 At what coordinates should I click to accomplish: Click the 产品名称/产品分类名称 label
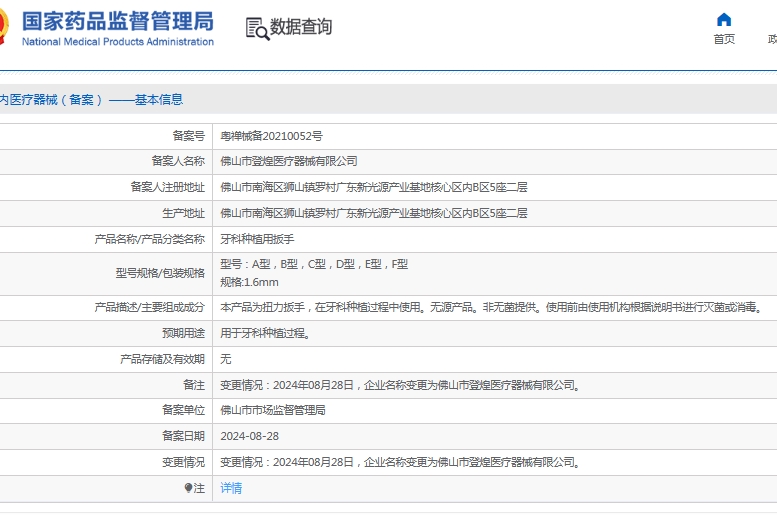[150, 239]
